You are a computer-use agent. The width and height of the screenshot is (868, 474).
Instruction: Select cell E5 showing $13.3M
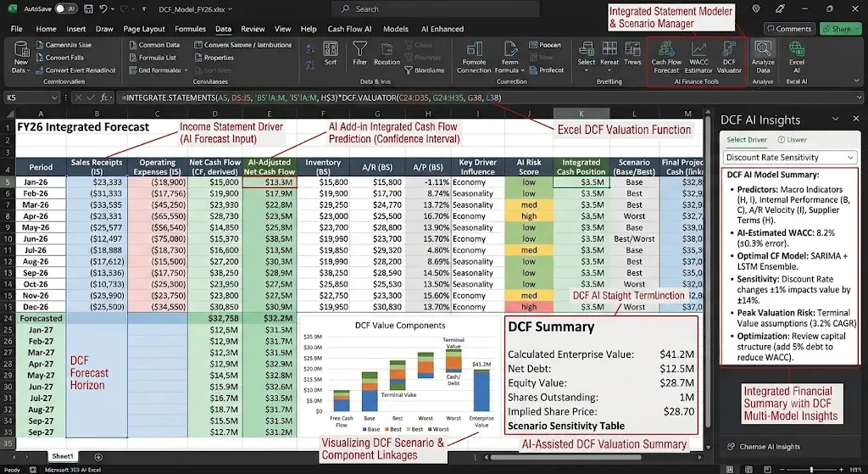[x=270, y=182]
